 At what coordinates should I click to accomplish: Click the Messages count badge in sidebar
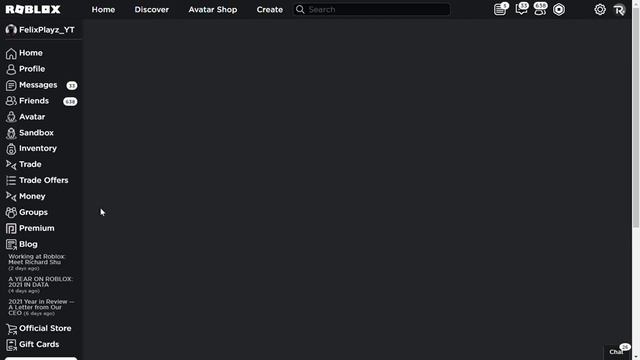click(x=72, y=85)
